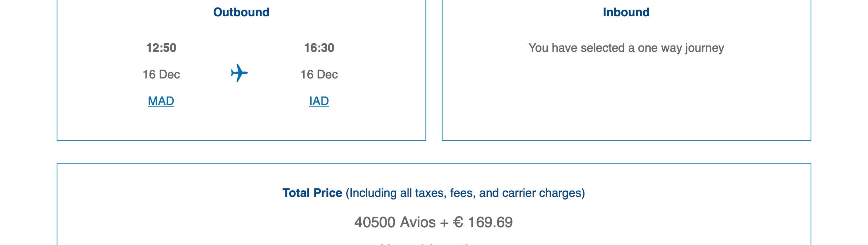Click the cut-off blue link below the price
The image size is (868, 245).
[426, 243]
